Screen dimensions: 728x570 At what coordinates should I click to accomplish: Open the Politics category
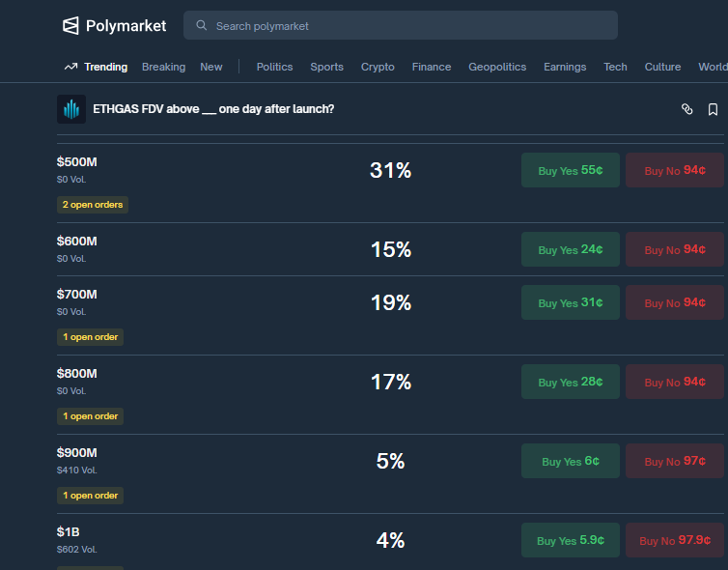274,67
